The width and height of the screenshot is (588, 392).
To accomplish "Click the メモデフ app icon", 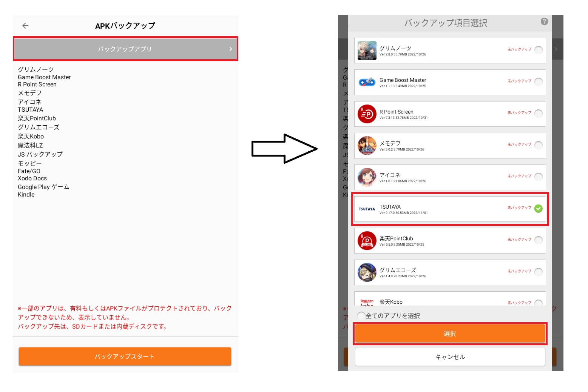I will pos(367,146).
